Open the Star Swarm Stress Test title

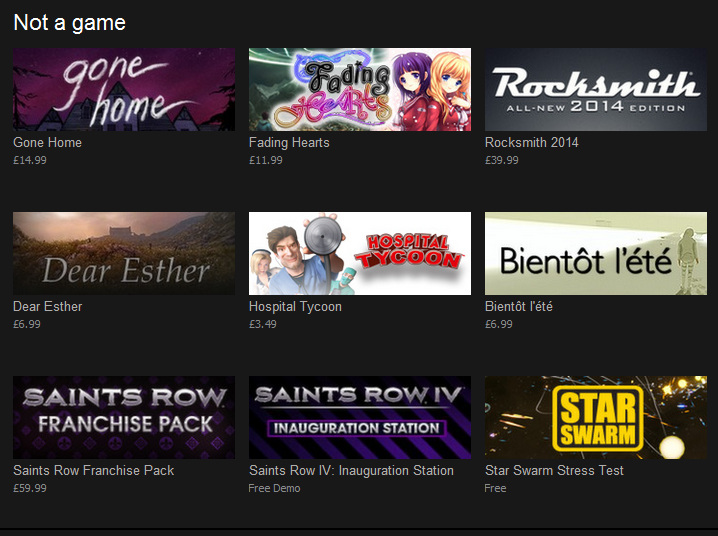tap(554, 470)
